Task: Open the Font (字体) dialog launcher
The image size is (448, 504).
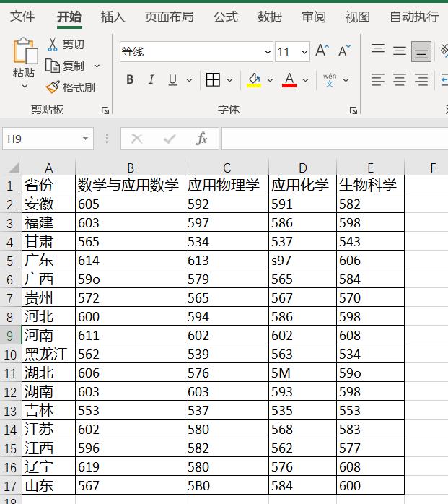Action: pos(353,110)
